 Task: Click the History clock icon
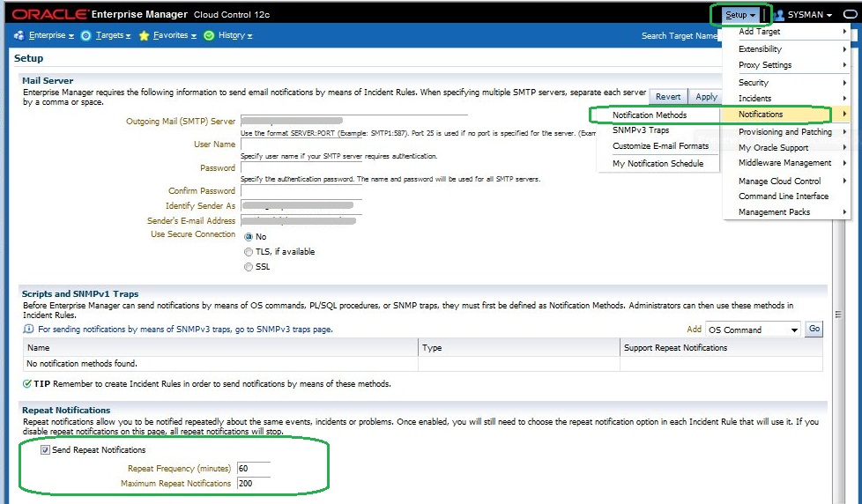click(x=209, y=36)
